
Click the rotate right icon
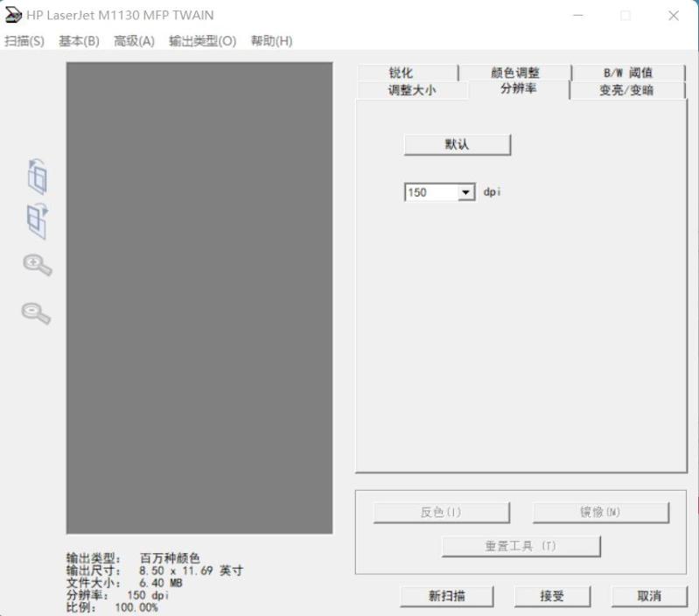click(38, 221)
